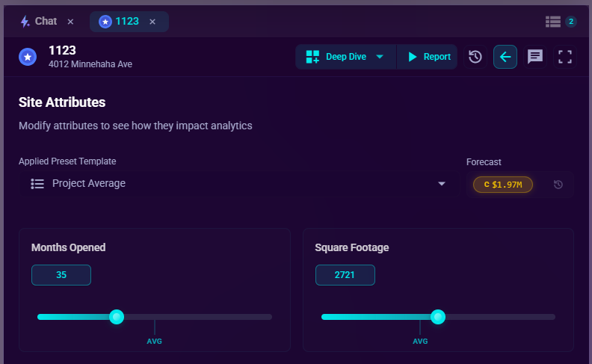
Task: Run the Report button
Action: (428, 57)
